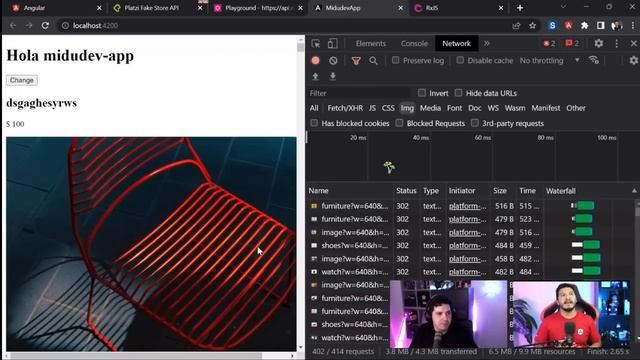Open the blue S extension icon

552,26
